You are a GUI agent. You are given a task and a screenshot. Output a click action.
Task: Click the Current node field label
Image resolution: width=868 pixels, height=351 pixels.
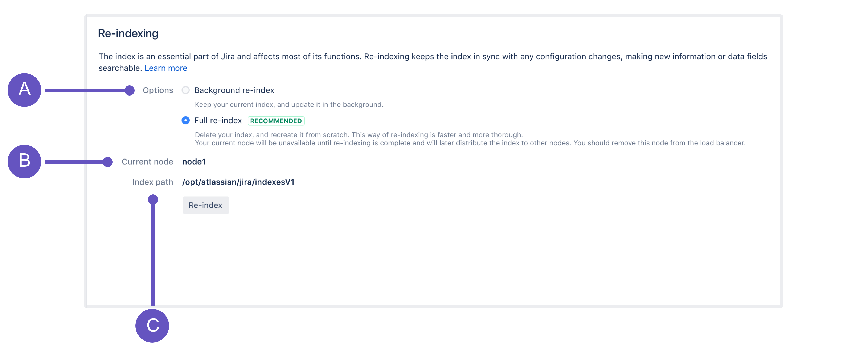pos(147,162)
